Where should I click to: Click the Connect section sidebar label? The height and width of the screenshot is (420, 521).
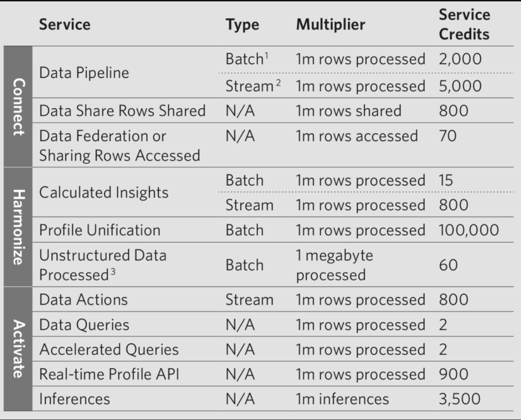click(x=18, y=107)
